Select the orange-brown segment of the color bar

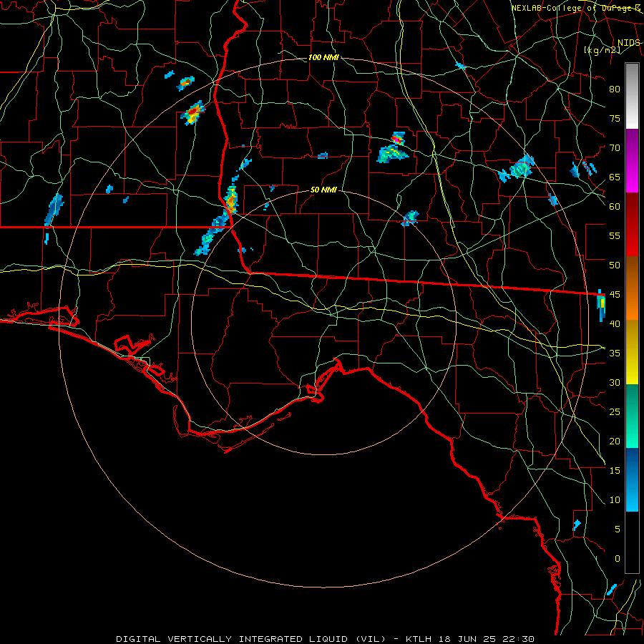coord(632,288)
